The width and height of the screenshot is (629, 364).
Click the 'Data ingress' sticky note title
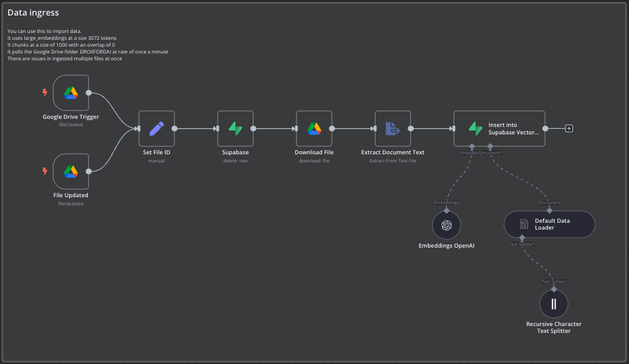pyautogui.click(x=33, y=12)
